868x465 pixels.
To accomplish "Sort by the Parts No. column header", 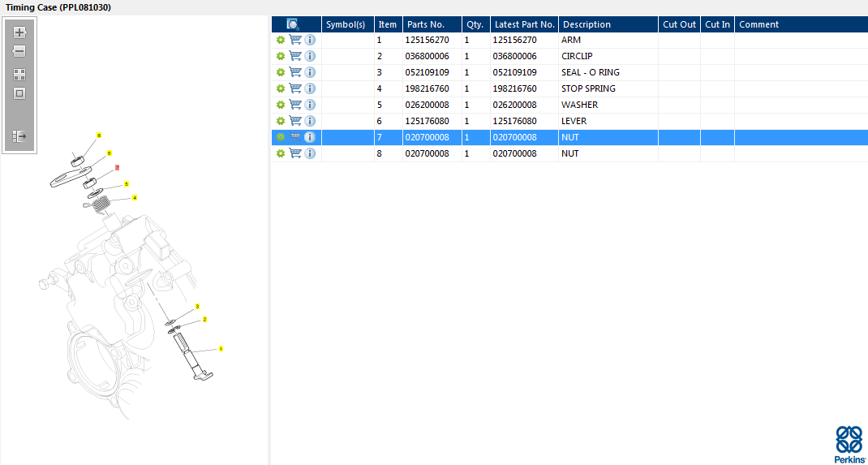I will (432, 24).
